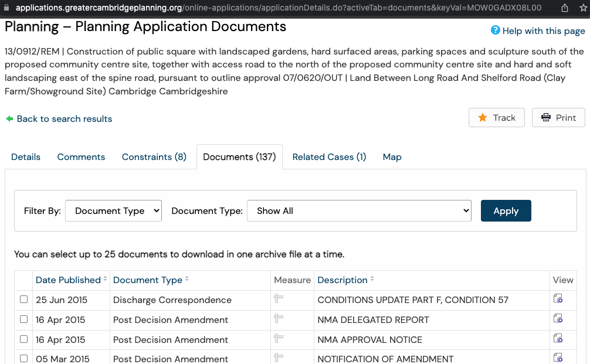Check the NMA APPROVAL NOTICE row checkbox
Viewport: 590px width, 364px height.
(23, 339)
